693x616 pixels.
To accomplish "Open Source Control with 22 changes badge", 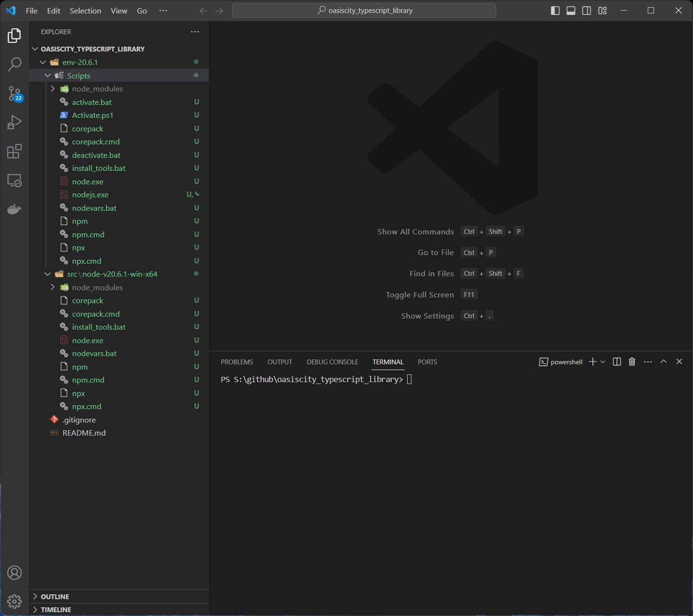I will pos(14,93).
